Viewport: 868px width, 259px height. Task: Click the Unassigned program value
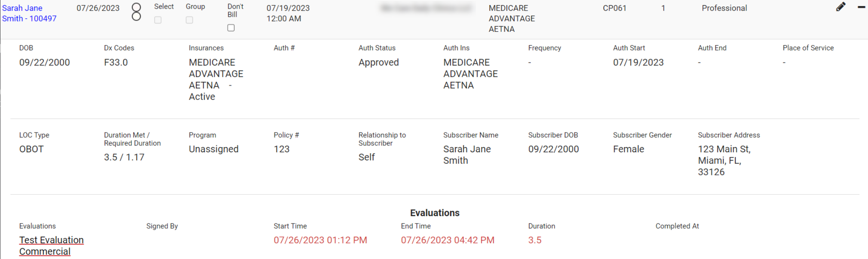pos(213,149)
